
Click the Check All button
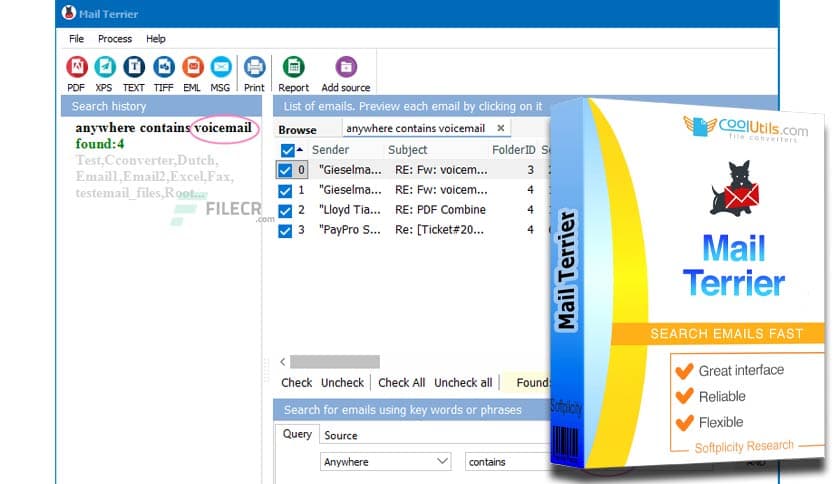click(401, 383)
